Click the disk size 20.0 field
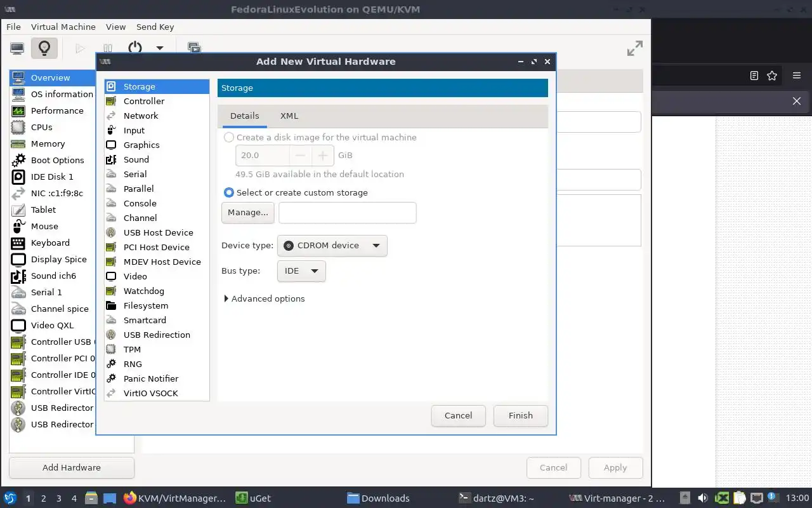 [x=263, y=155]
